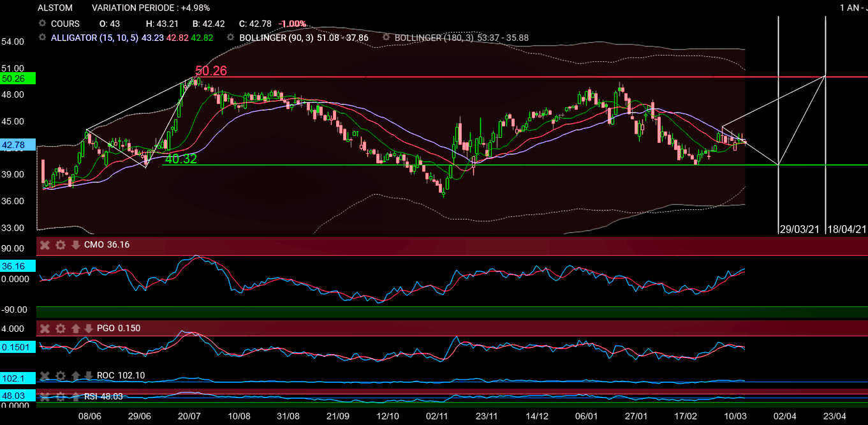Click the 18/04/21 vertical line label
Image resolution: width=868 pixels, height=425 pixels.
click(x=847, y=228)
